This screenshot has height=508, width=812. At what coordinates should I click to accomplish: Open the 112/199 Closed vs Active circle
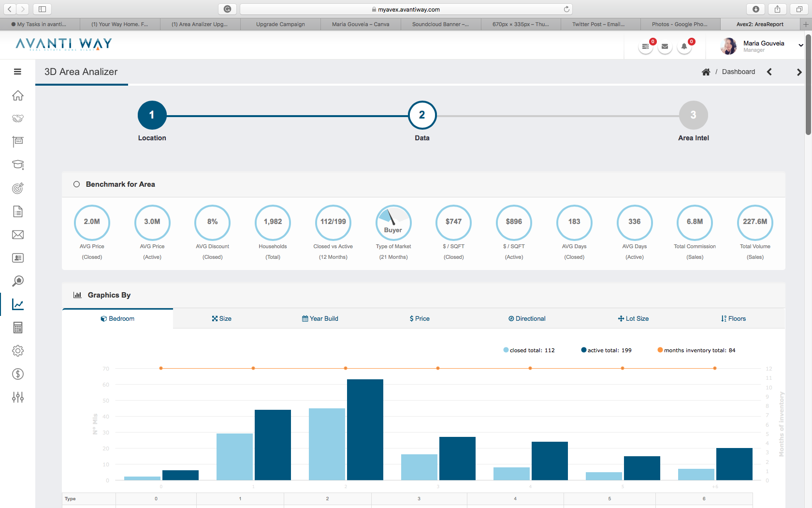pyautogui.click(x=333, y=223)
